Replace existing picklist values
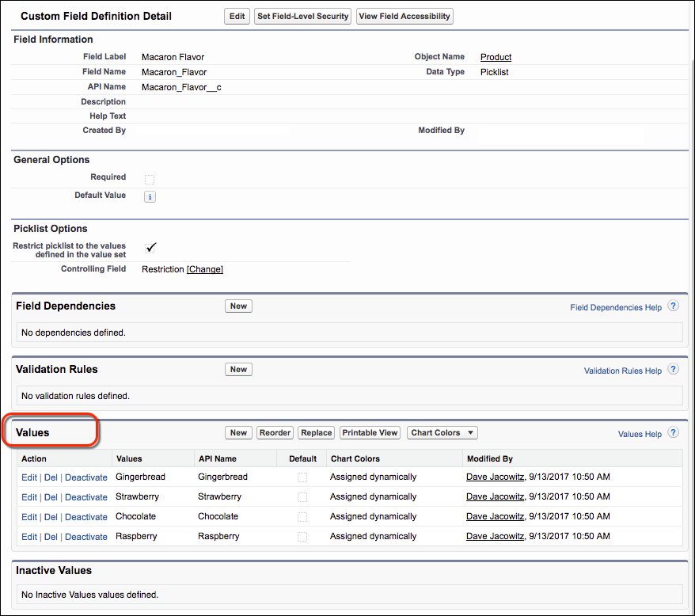Screen dimensions: 695x616 pos(316,432)
